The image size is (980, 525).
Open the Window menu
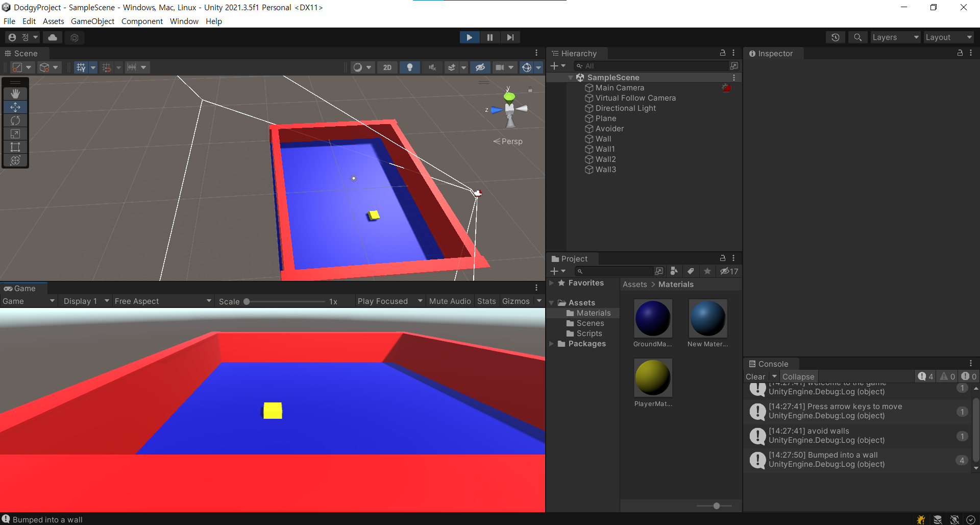(x=184, y=21)
